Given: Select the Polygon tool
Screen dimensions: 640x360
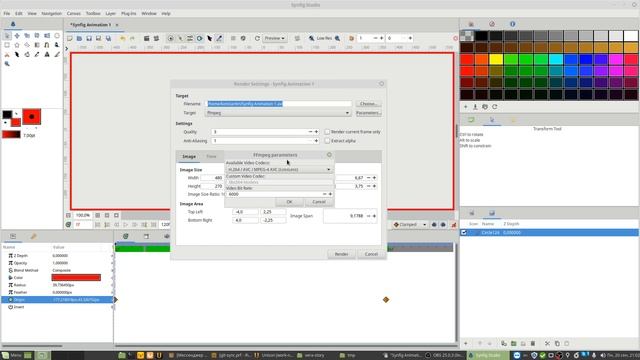Looking at the screenshot, I should coord(27,45).
